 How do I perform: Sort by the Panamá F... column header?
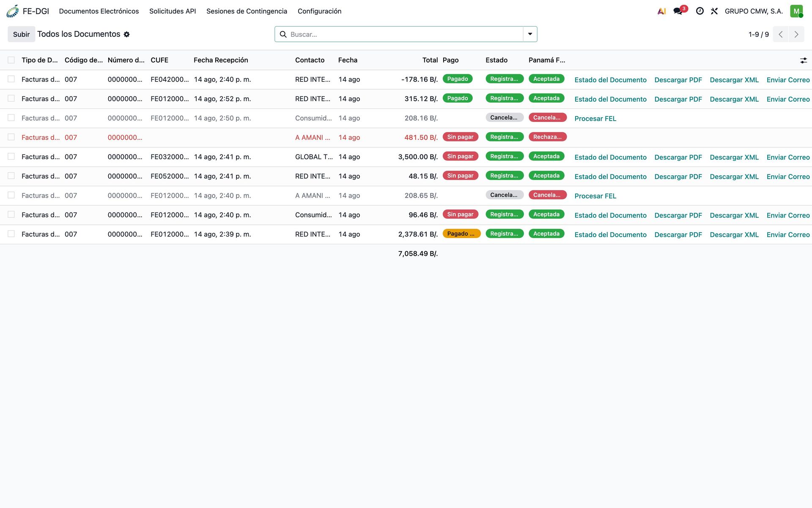pos(547,60)
